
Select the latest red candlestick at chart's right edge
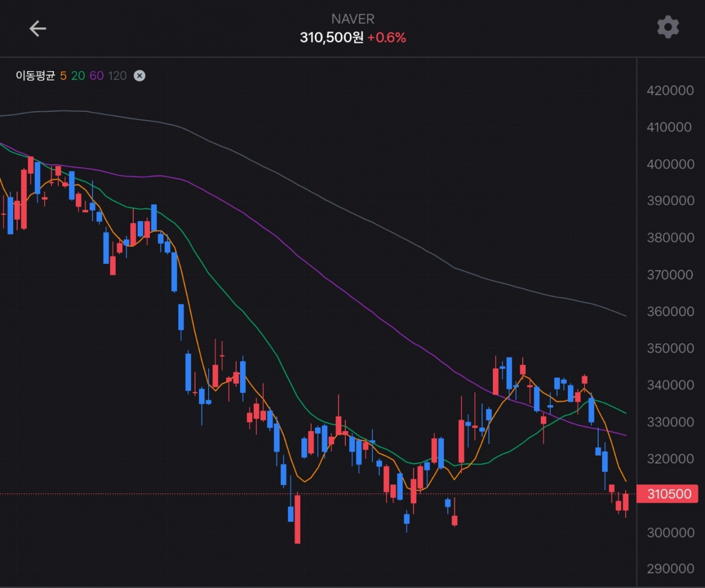(626, 503)
